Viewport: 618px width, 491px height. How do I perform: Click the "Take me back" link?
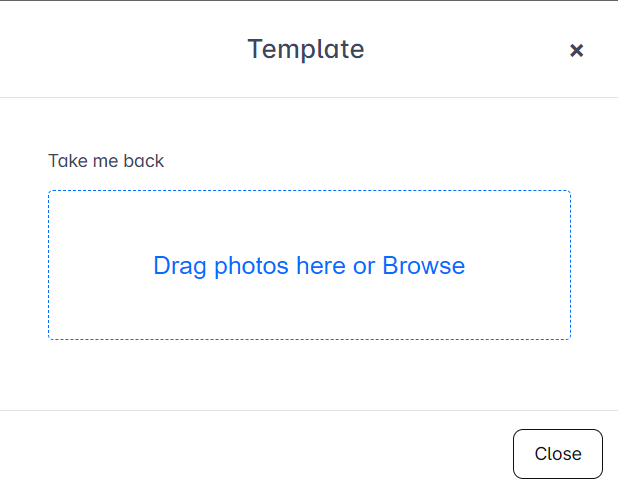(x=106, y=160)
